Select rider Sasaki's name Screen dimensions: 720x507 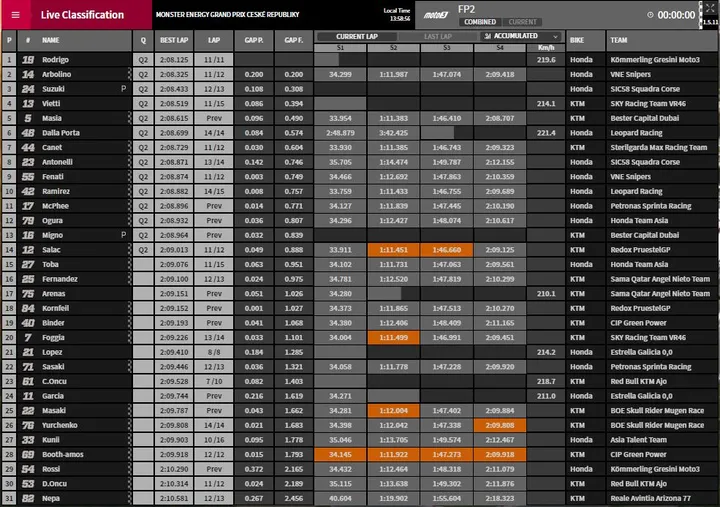pos(53,366)
